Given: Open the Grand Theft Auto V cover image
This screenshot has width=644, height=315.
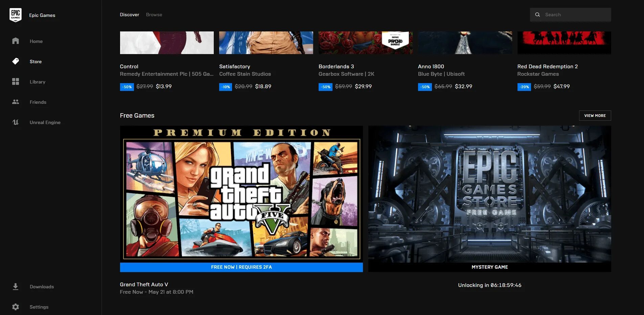Looking at the screenshot, I should pyautogui.click(x=241, y=194).
